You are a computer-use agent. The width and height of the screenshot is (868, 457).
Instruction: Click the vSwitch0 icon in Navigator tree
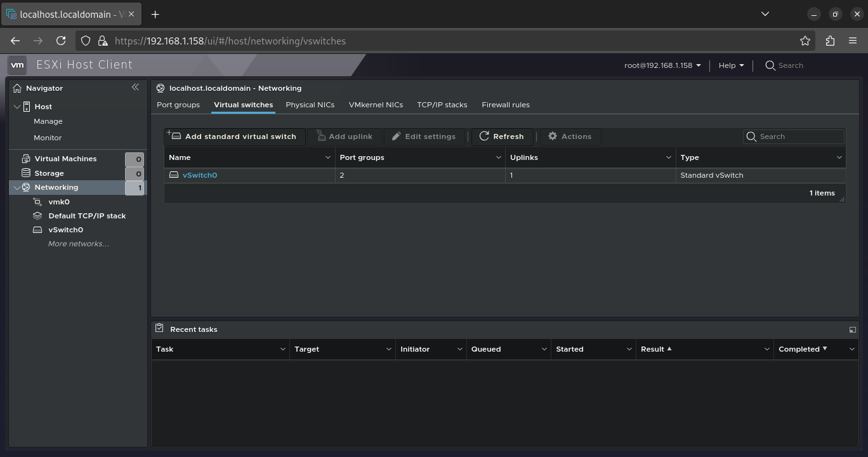(37, 230)
